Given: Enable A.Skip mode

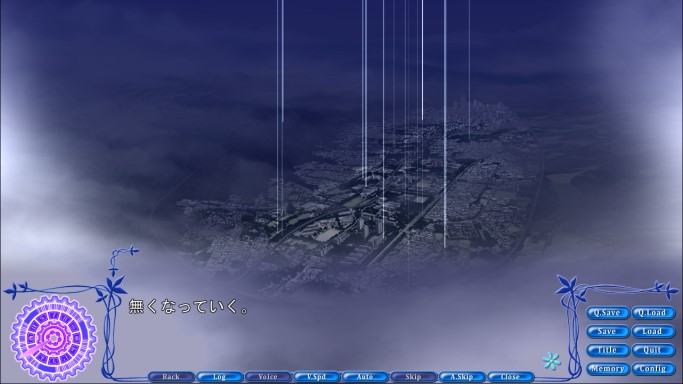Looking at the screenshot, I should [462, 377].
